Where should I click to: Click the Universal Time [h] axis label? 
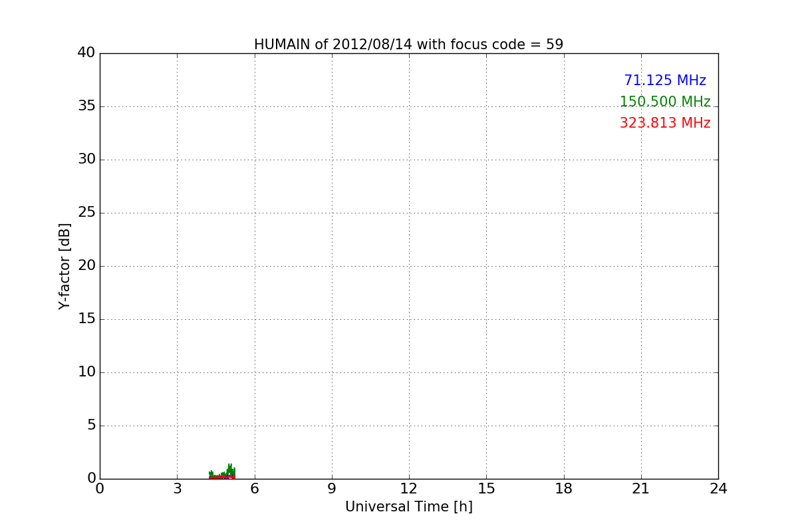pyautogui.click(x=408, y=507)
